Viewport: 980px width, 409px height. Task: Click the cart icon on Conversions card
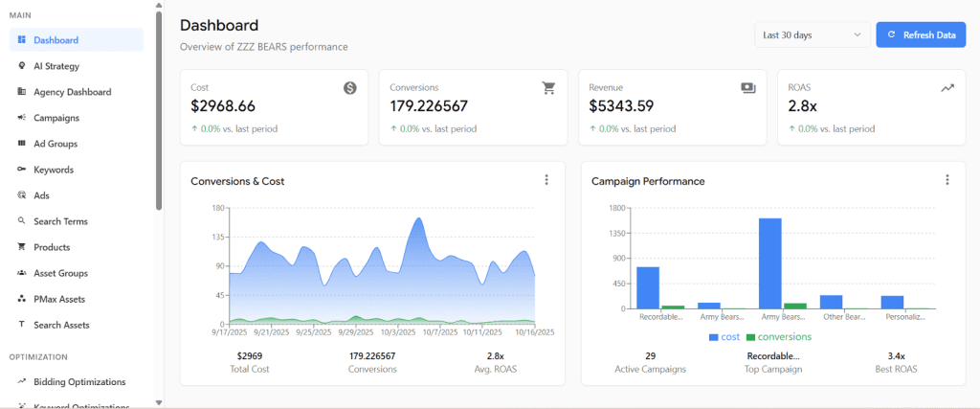pos(548,88)
